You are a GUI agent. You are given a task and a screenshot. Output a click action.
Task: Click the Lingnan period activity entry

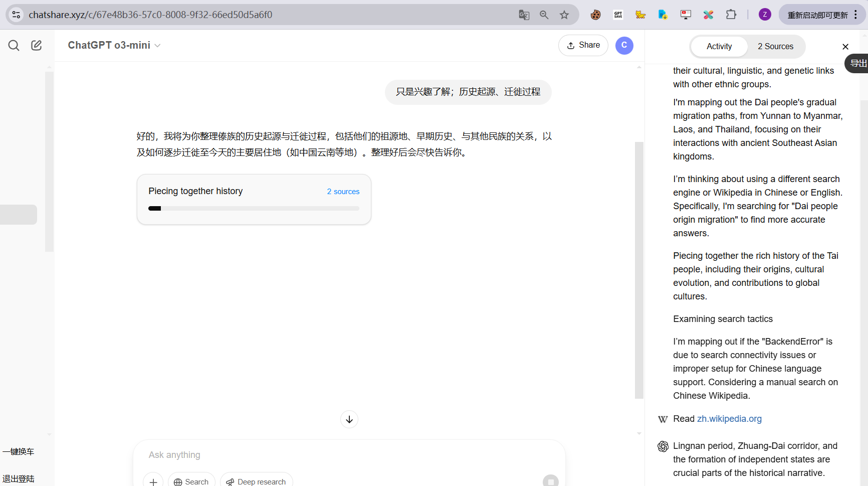coord(755,459)
